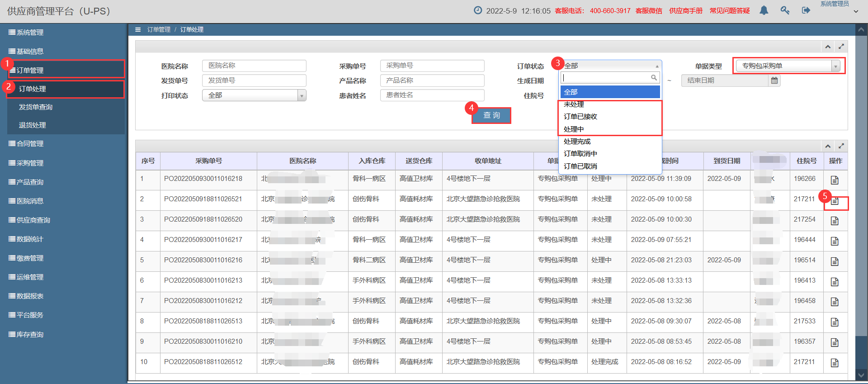This screenshot has height=384, width=868.
Task: Expand 缴费管理 sidebar menu
Action: click(63, 258)
